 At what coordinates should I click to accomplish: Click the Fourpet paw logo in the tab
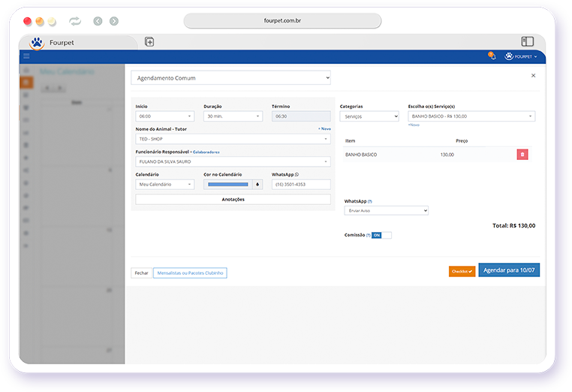(x=37, y=43)
